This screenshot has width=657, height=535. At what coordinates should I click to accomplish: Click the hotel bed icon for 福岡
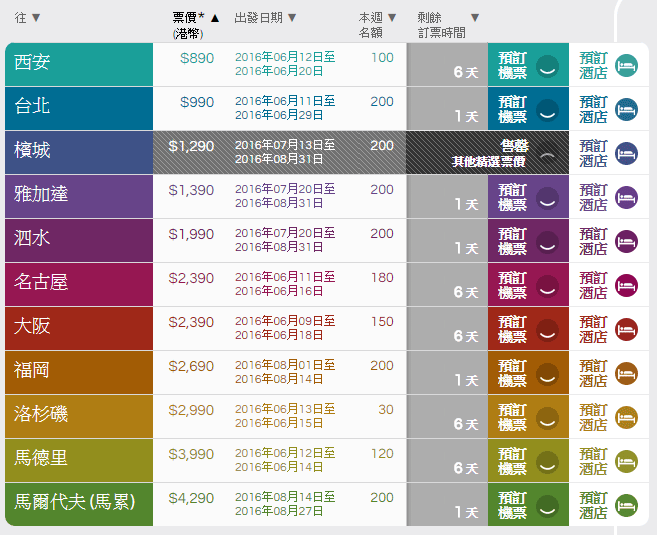point(626,374)
